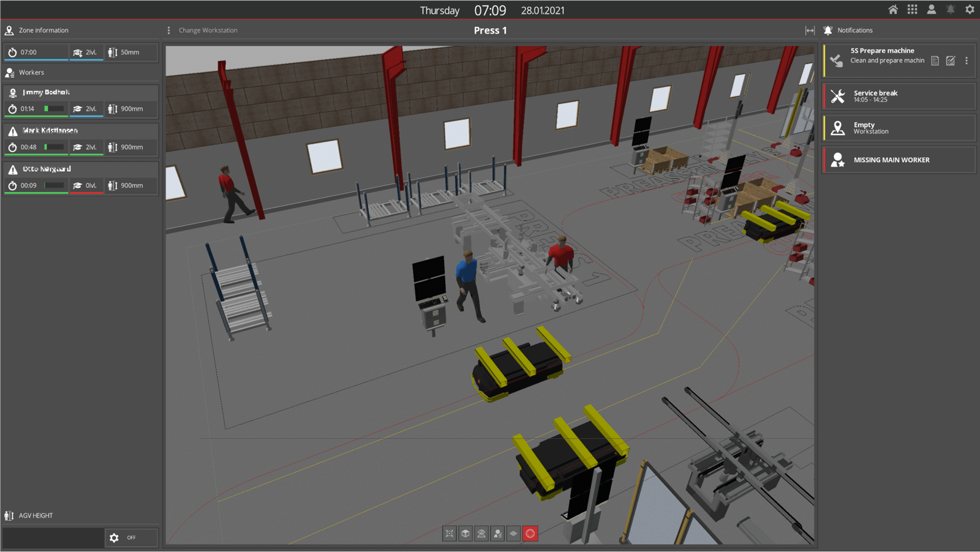Viewport: 980px width, 552px height.
Task: Open the three-dot menu beside Change Workstation
Action: point(168,29)
